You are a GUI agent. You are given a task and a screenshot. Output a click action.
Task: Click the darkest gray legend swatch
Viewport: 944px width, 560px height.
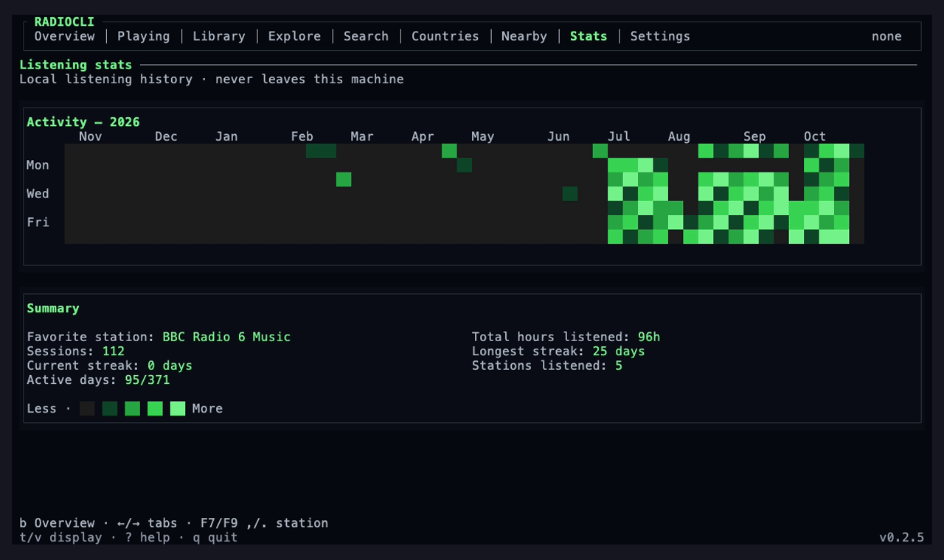coord(87,409)
